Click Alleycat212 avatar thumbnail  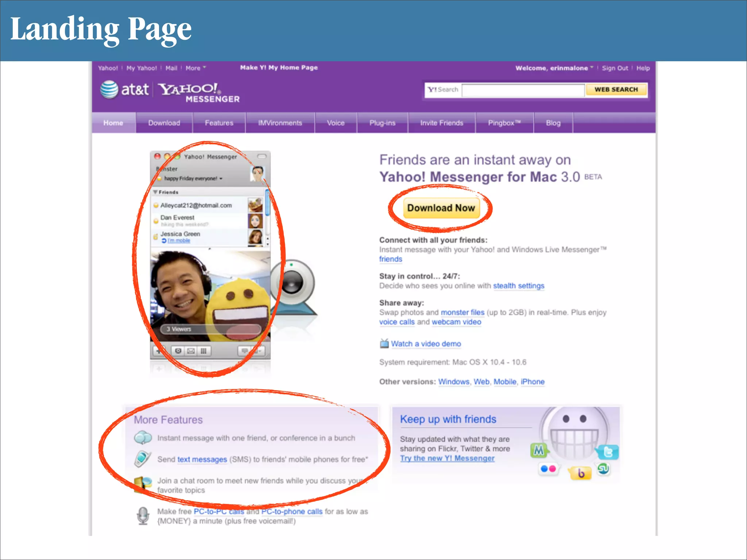pyautogui.click(x=255, y=205)
